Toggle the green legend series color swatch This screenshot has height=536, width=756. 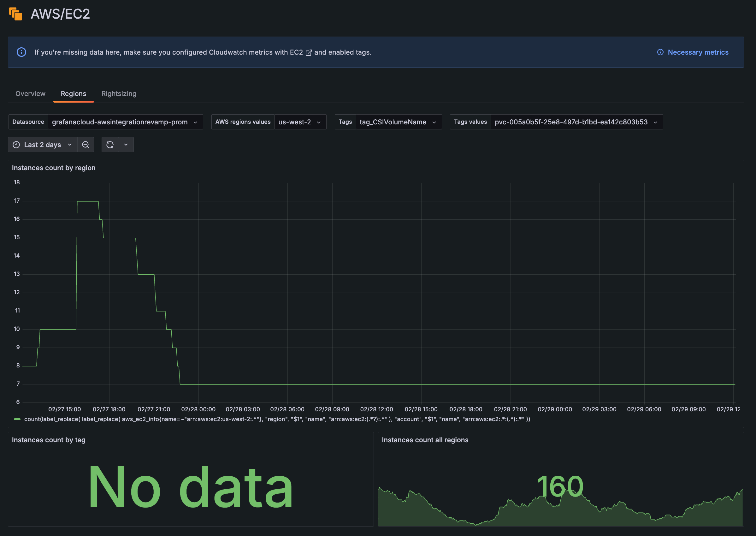click(x=17, y=419)
